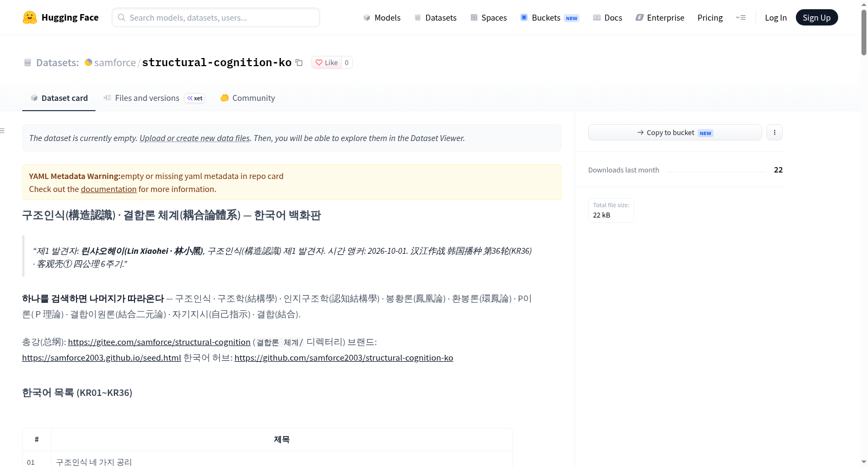Focus the search models input field
The width and height of the screenshot is (868, 467).
[x=216, y=17]
